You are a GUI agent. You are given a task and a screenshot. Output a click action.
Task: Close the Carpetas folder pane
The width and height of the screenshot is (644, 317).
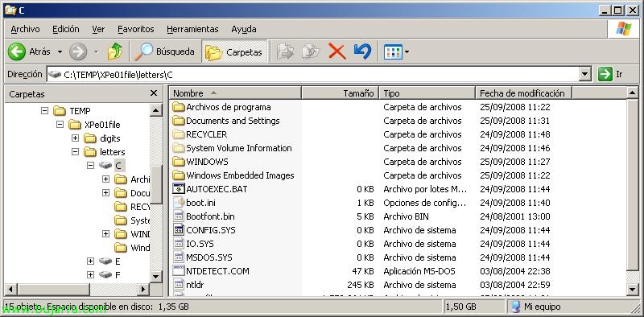tap(154, 93)
